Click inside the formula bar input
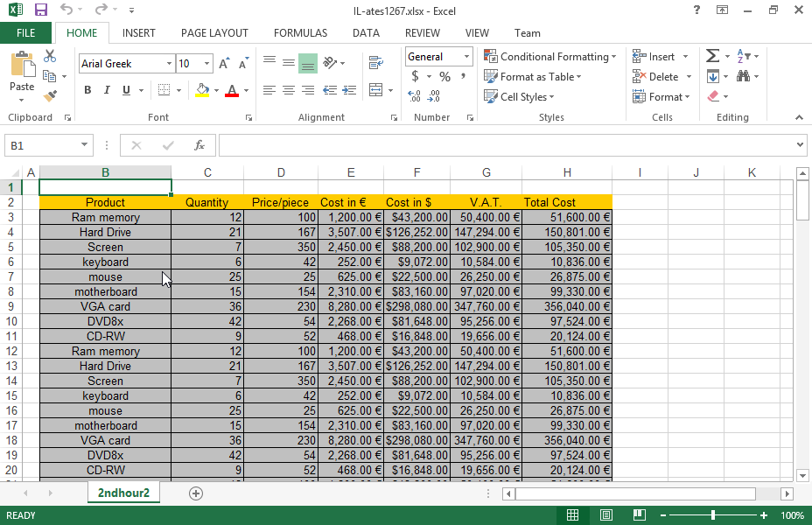The height and width of the screenshot is (525, 812). (x=507, y=145)
